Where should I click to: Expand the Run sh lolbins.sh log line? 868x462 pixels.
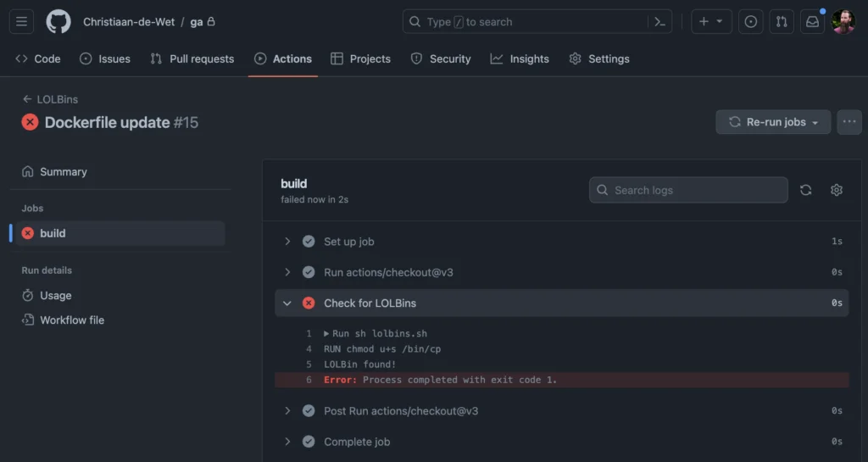327,334
